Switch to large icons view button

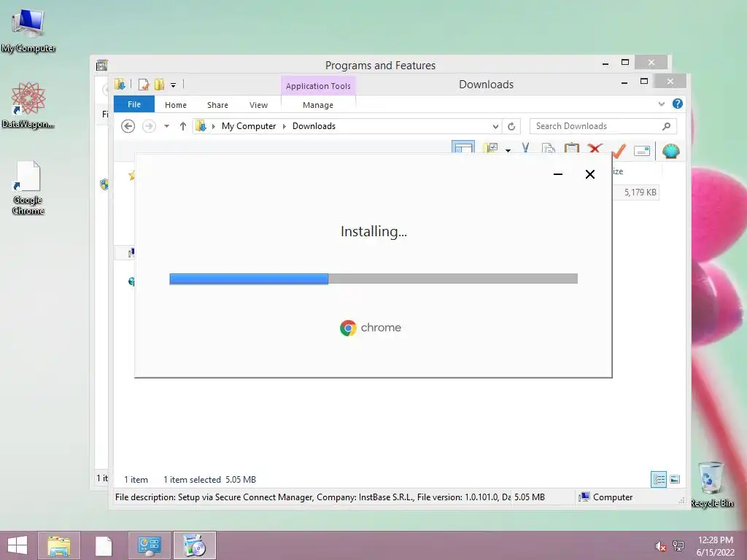click(x=675, y=479)
